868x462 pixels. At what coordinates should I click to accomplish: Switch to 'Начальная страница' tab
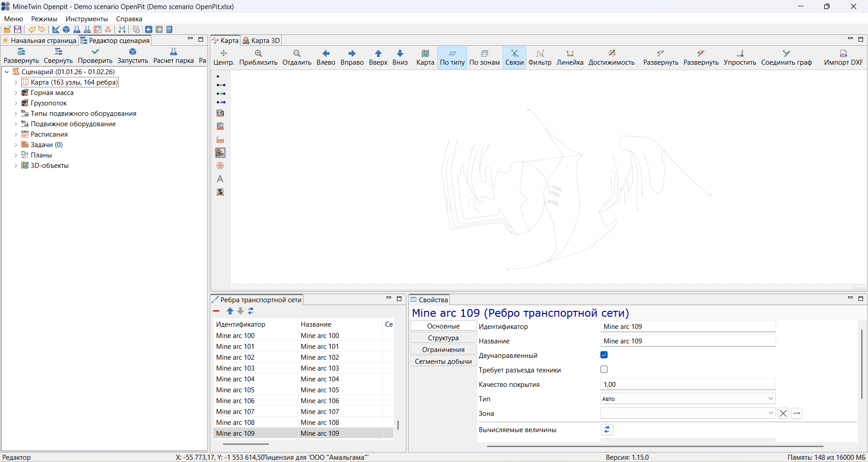40,40
